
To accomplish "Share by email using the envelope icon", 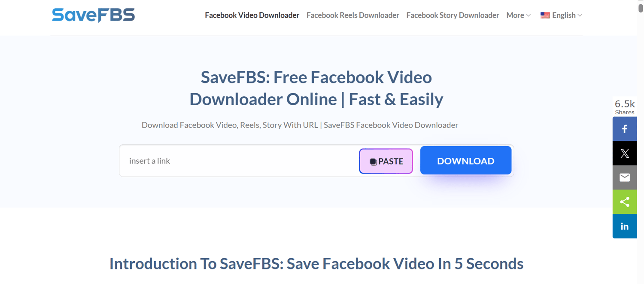I will 625,177.
